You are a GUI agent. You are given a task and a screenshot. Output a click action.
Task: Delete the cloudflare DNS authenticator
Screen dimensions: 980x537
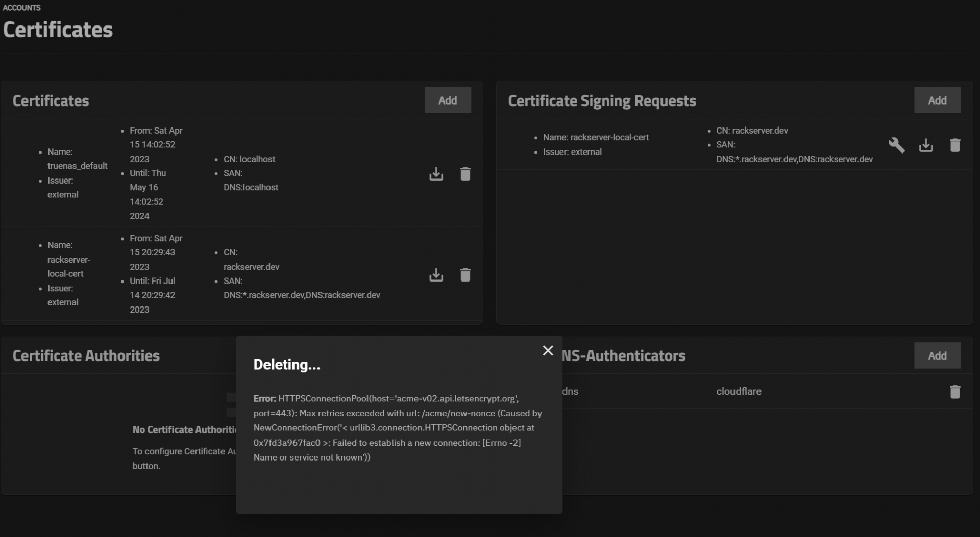click(x=955, y=392)
